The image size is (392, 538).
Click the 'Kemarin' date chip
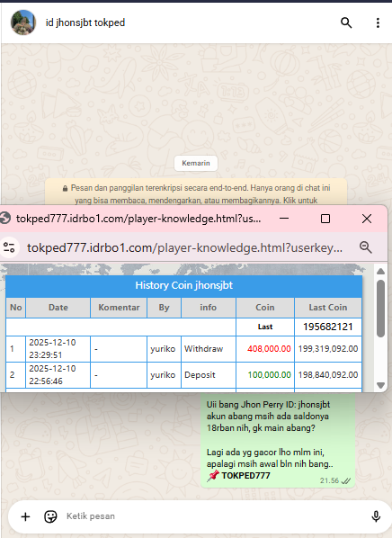[x=196, y=163]
